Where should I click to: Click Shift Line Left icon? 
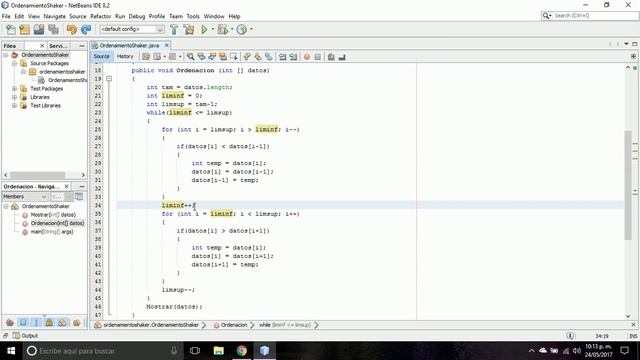point(282,57)
